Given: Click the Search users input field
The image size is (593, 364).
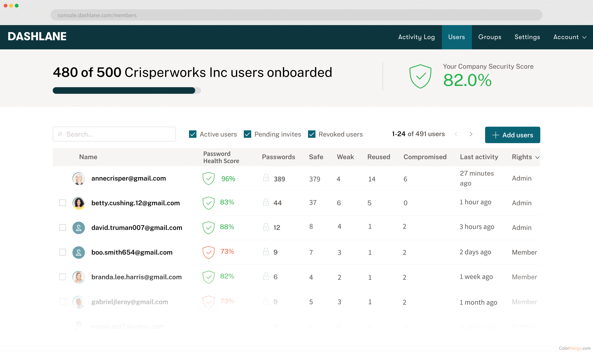Looking at the screenshot, I should coord(114,134).
